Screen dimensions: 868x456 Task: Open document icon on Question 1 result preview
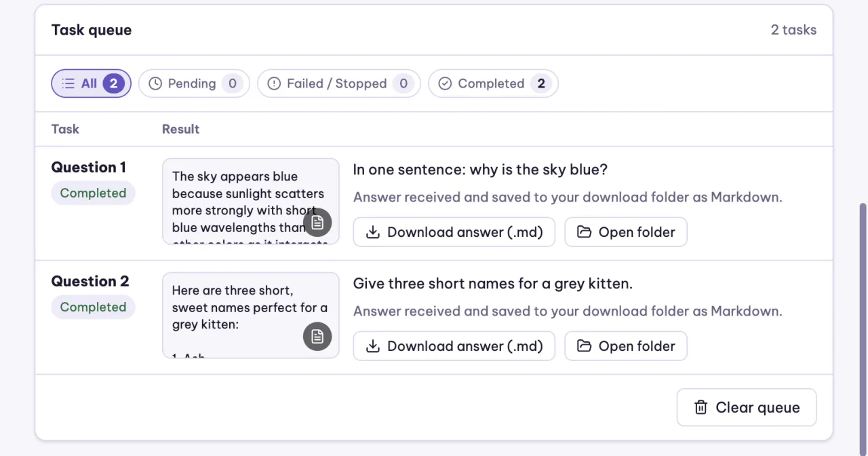click(317, 223)
